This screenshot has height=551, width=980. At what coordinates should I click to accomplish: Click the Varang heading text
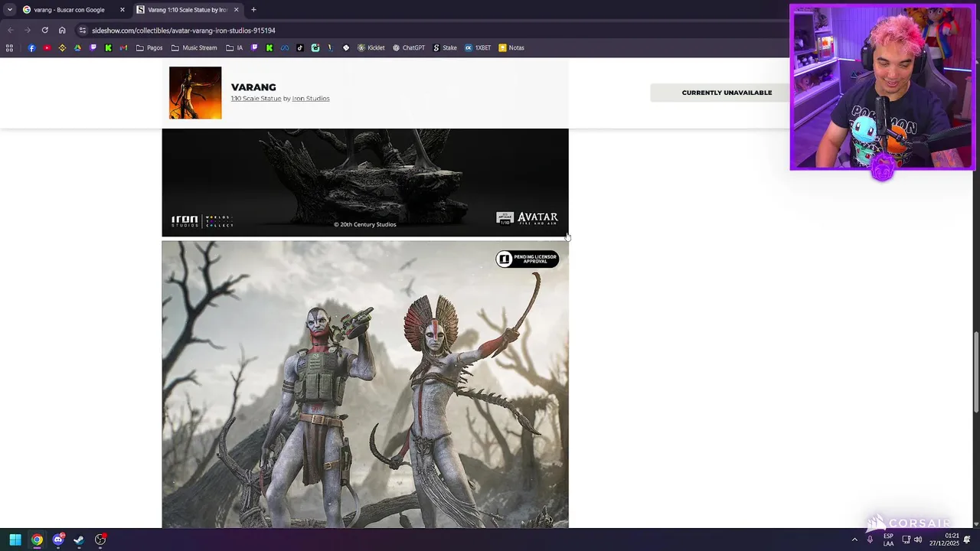tap(253, 87)
